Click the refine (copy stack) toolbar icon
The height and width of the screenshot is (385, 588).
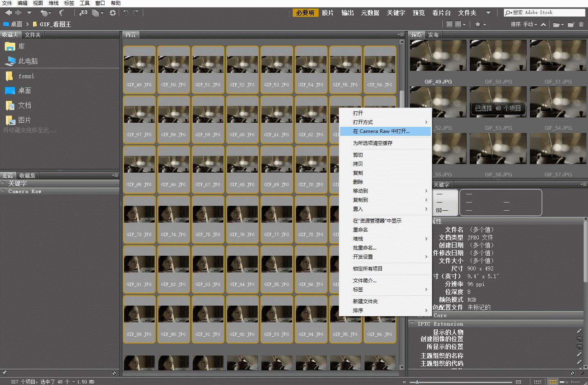(x=96, y=13)
